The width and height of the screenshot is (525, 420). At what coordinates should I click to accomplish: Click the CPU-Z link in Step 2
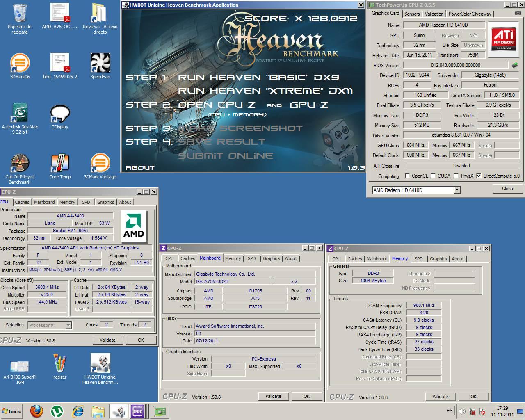[217, 105]
